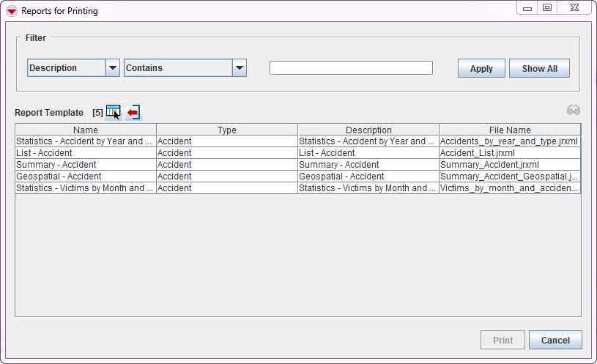The width and height of the screenshot is (597, 364).
Task: Click the binoculars search icon
Action: 573,111
